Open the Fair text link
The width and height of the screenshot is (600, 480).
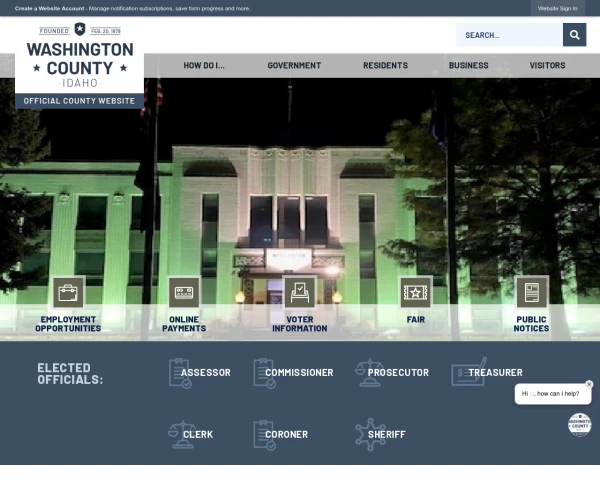[x=416, y=320]
